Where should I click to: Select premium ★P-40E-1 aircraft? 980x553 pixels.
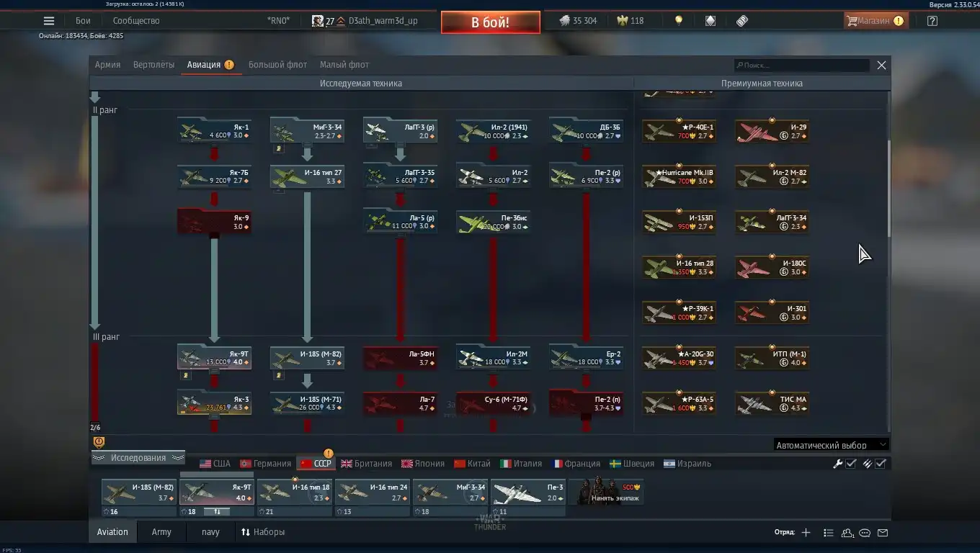pos(679,132)
